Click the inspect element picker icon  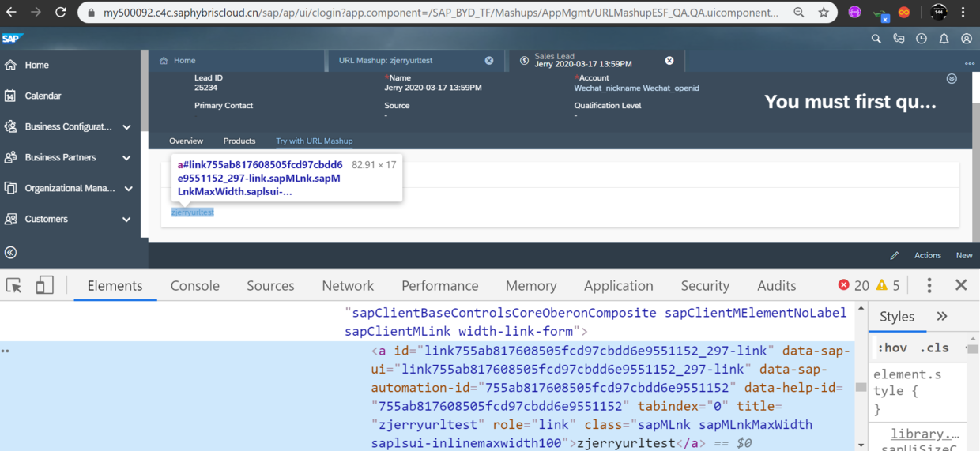(14, 285)
